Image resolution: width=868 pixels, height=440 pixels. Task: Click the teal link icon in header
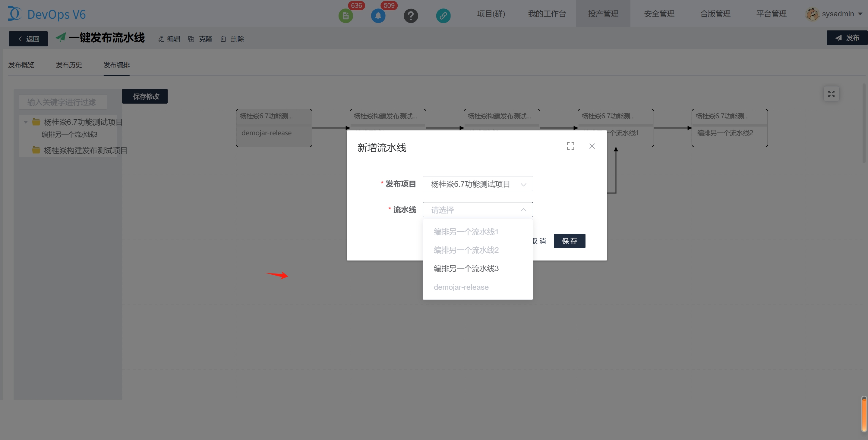(443, 15)
